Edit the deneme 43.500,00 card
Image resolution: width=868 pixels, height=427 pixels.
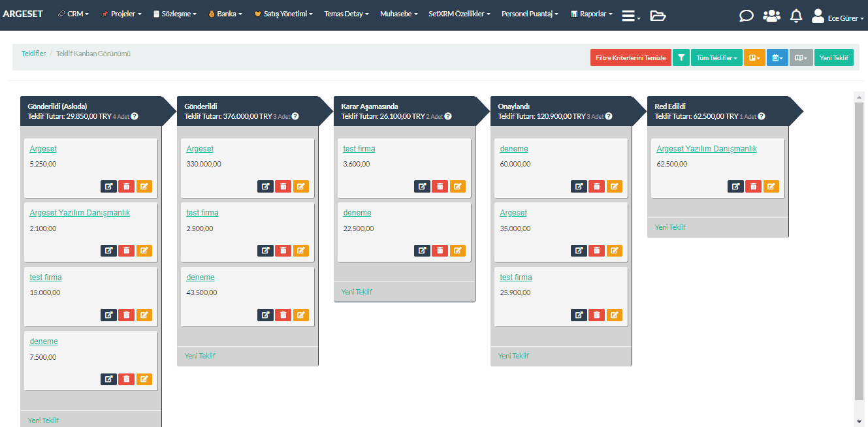(301, 315)
